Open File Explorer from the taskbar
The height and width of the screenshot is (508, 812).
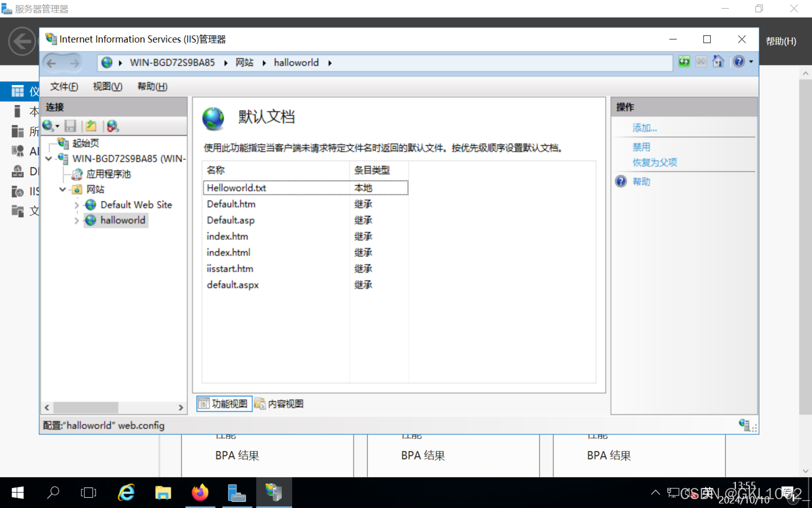click(x=163, y=493)
